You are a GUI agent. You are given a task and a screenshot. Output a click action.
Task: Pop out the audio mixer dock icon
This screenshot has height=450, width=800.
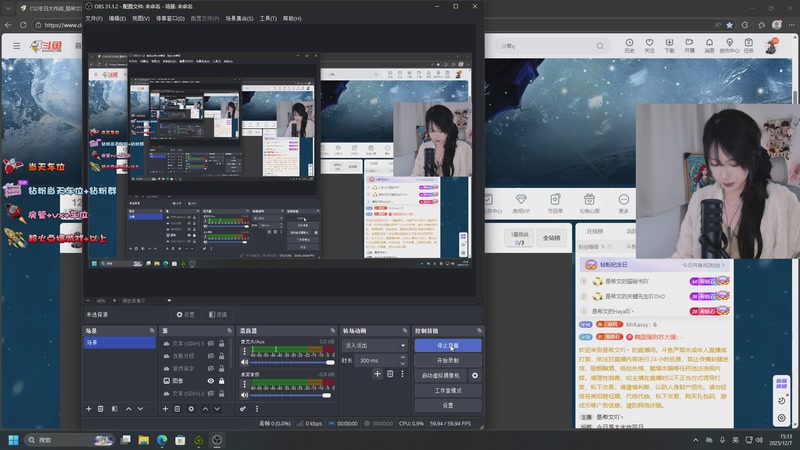(333, 331)
